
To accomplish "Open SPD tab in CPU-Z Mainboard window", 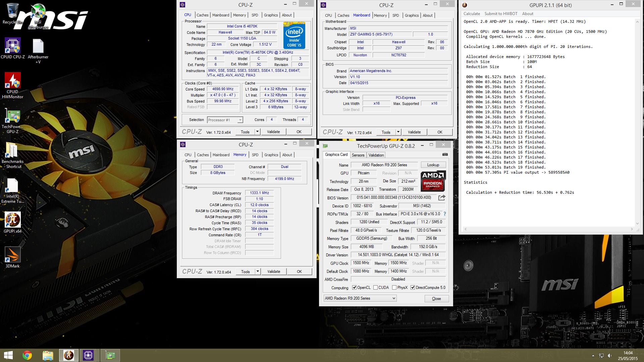I will pos(396,15).
